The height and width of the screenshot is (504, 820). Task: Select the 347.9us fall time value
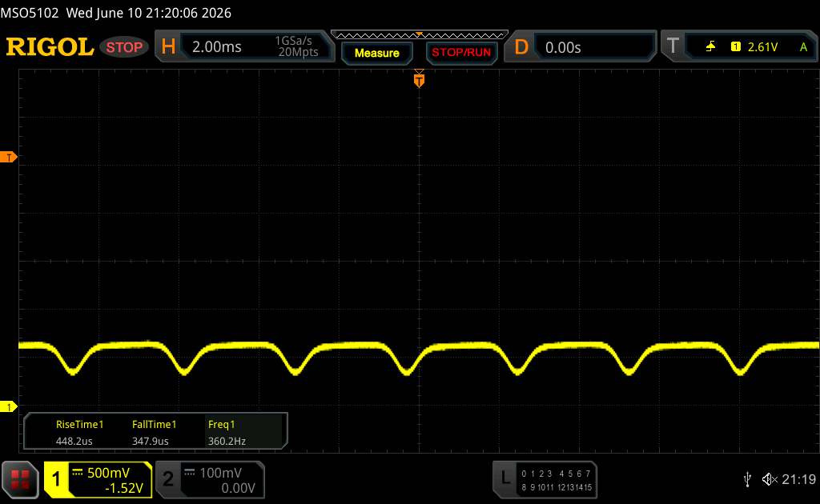(150, 442)
